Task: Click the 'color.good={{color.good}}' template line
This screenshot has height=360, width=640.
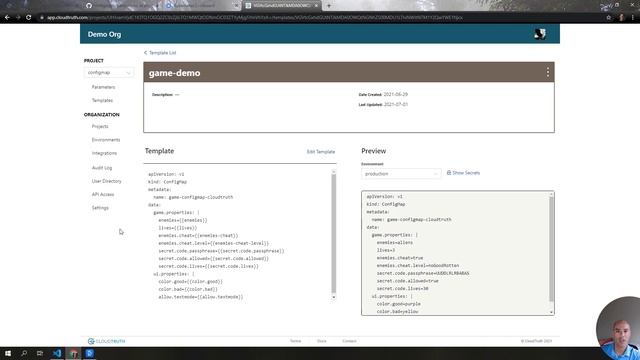Action: [x=191, y=282]
